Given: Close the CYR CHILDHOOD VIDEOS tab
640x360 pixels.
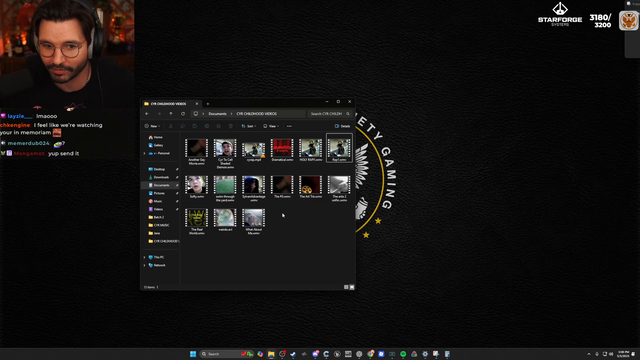Looking at the screenshot, I should tap(197, 104).
